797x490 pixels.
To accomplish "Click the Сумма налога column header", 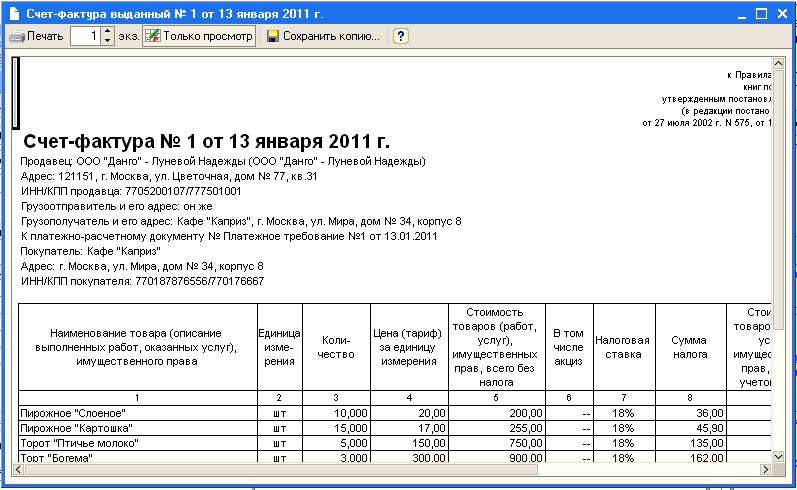I will click(x=689, y=347).
